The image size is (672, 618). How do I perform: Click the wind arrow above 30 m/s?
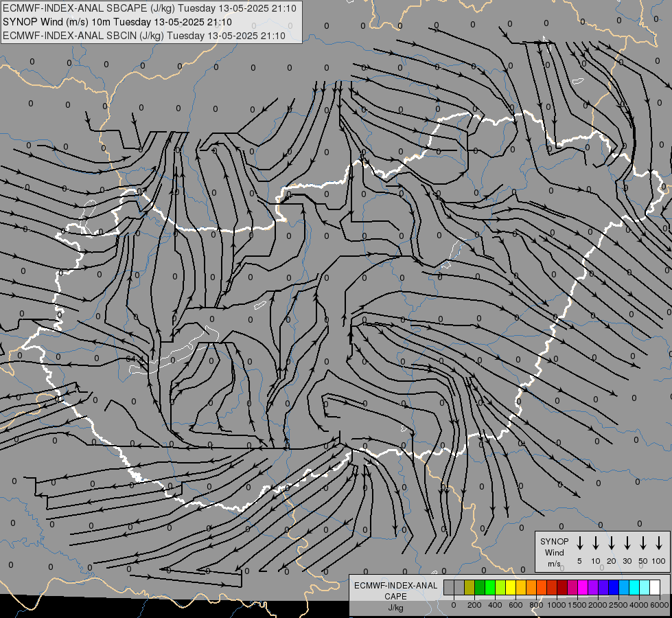627,543
